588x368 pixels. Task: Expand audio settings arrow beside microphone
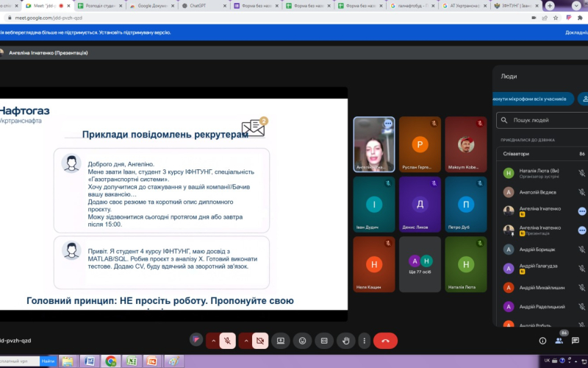[213, 341]
